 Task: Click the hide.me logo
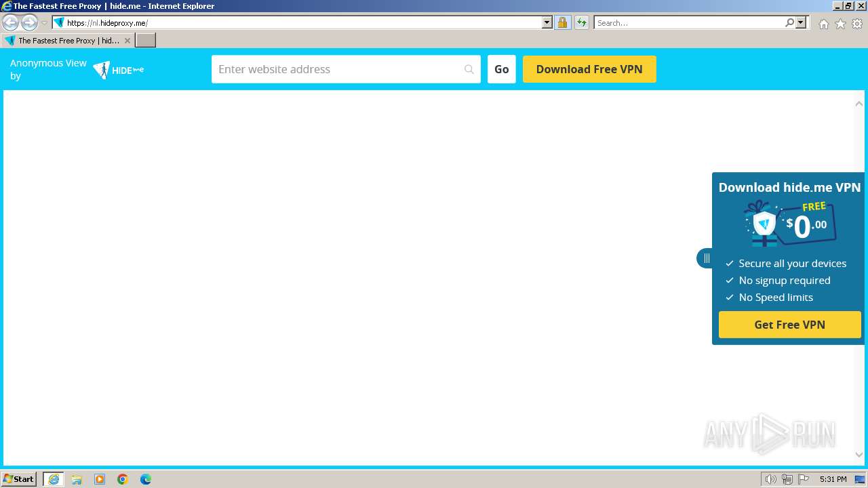pos(119,70)
